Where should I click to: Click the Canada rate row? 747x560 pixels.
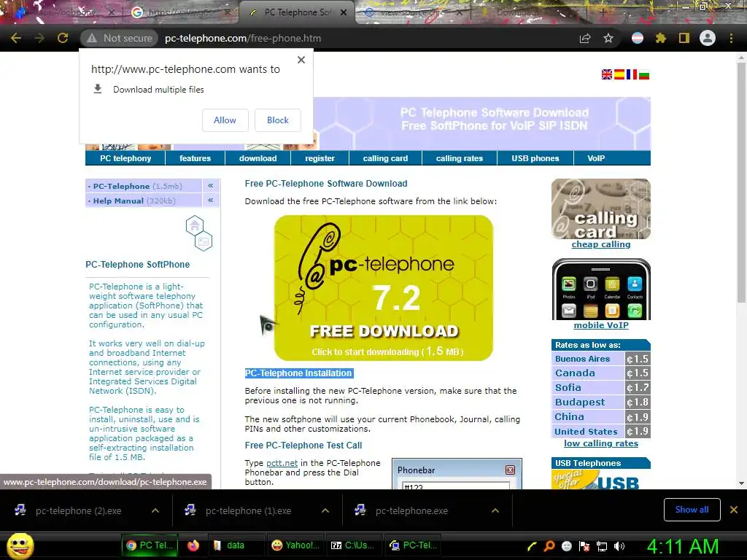601,373
